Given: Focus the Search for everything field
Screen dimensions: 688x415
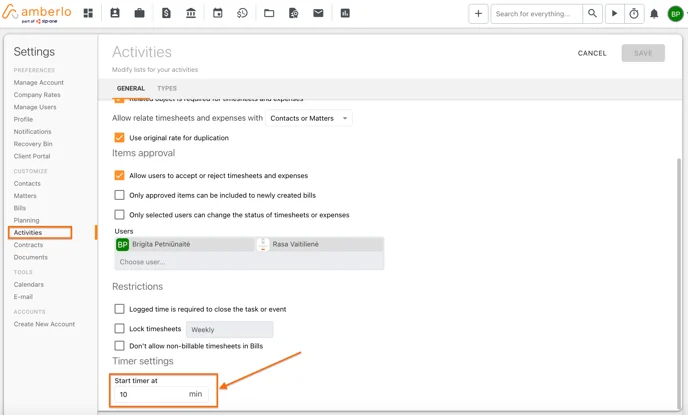Looking at the screenshot, I should pos(537,14).
